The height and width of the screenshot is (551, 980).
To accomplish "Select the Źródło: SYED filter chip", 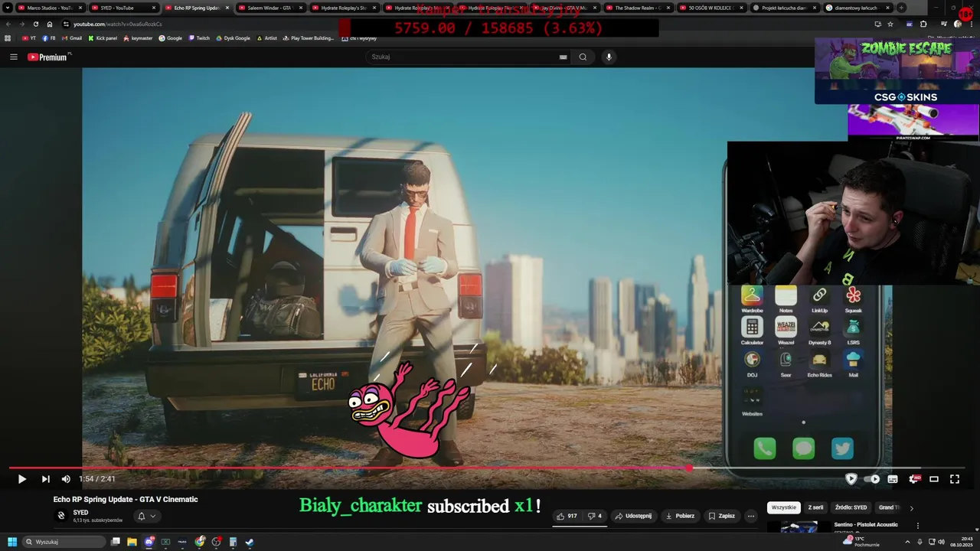I will (851, 507).
